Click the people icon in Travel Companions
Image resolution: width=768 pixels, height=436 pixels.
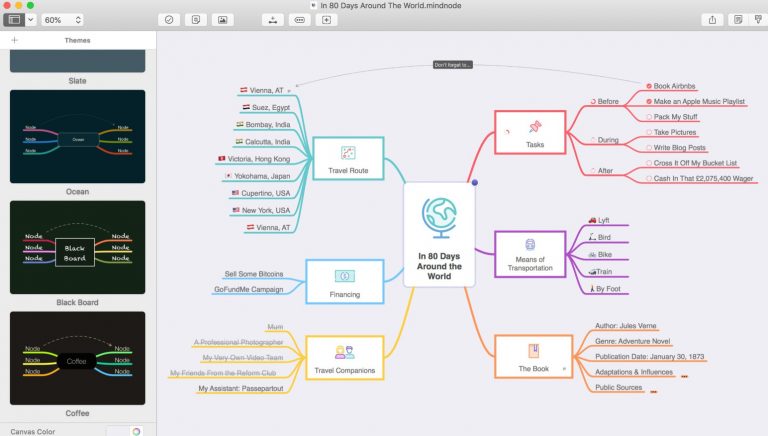click(344, 352)
